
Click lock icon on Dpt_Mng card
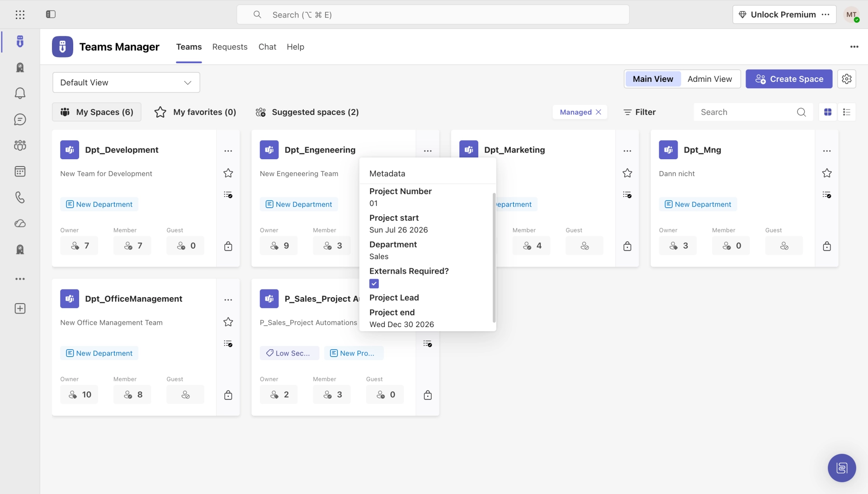click(x=827, y=246)
